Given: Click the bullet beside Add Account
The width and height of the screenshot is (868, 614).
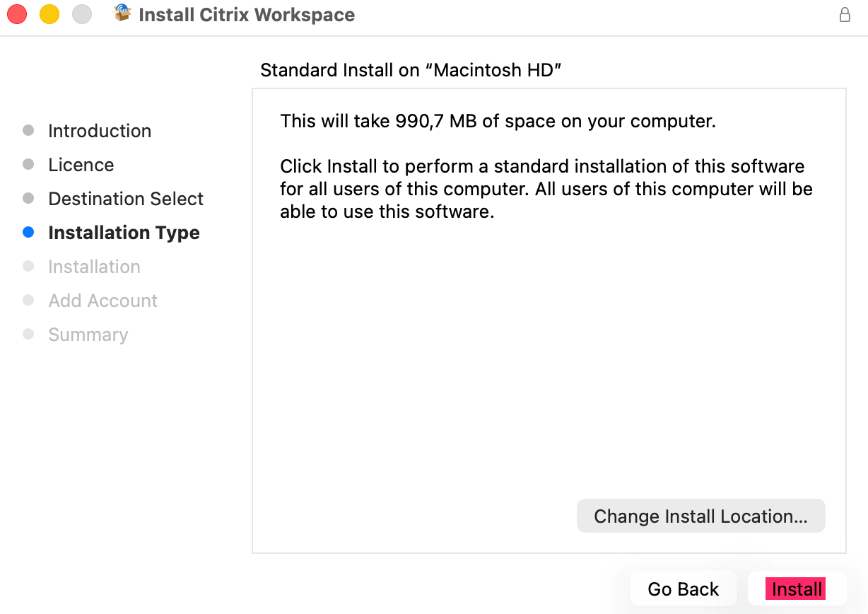Looking at the screenshot, I should [28, 300].
